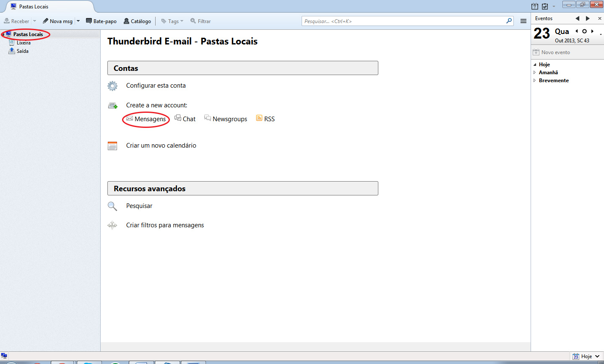Open the Tasks tab icon

[x=545, y=6]
